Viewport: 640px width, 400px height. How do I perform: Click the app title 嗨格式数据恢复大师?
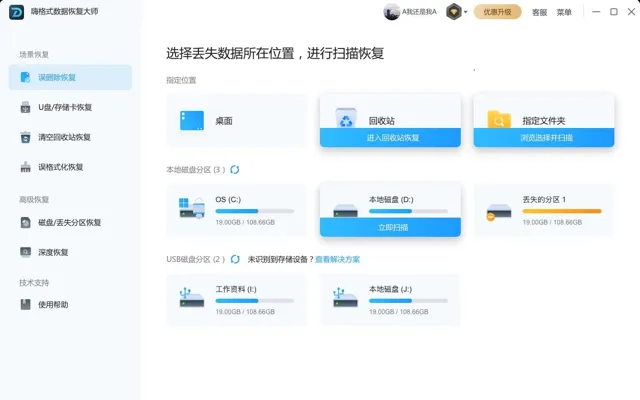point(64,11)
